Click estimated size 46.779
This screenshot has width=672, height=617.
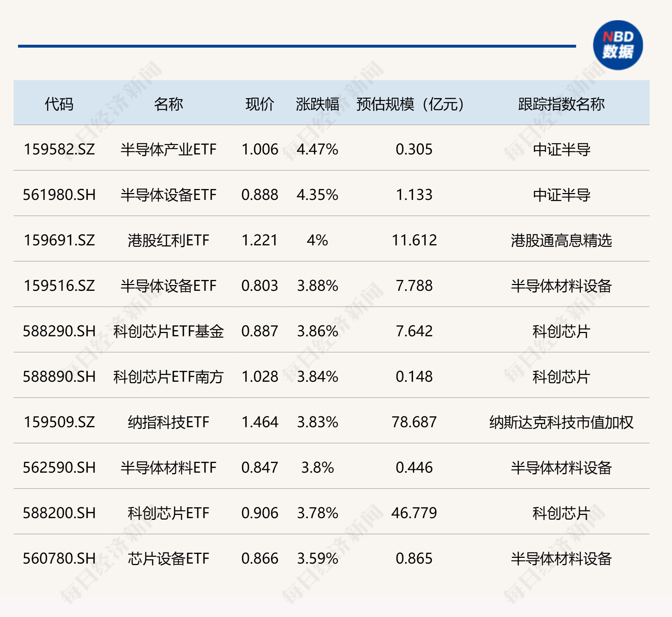[x=414, y=513]
